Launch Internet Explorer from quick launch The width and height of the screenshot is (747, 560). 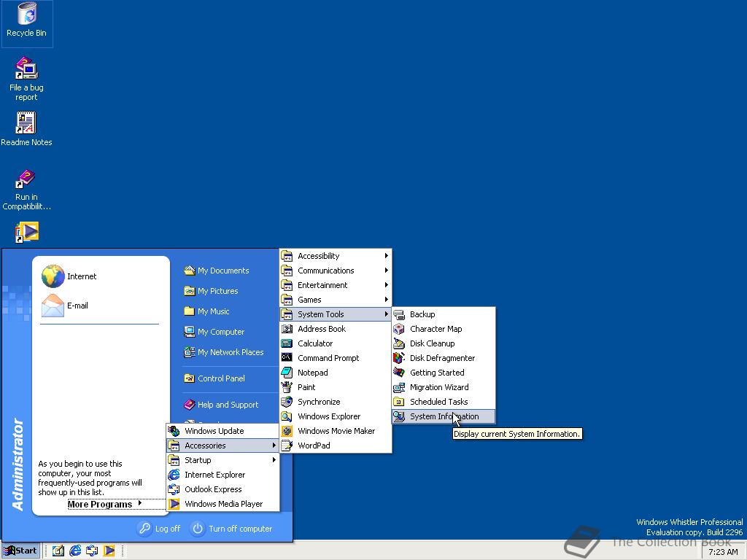[x=75, y=551]
